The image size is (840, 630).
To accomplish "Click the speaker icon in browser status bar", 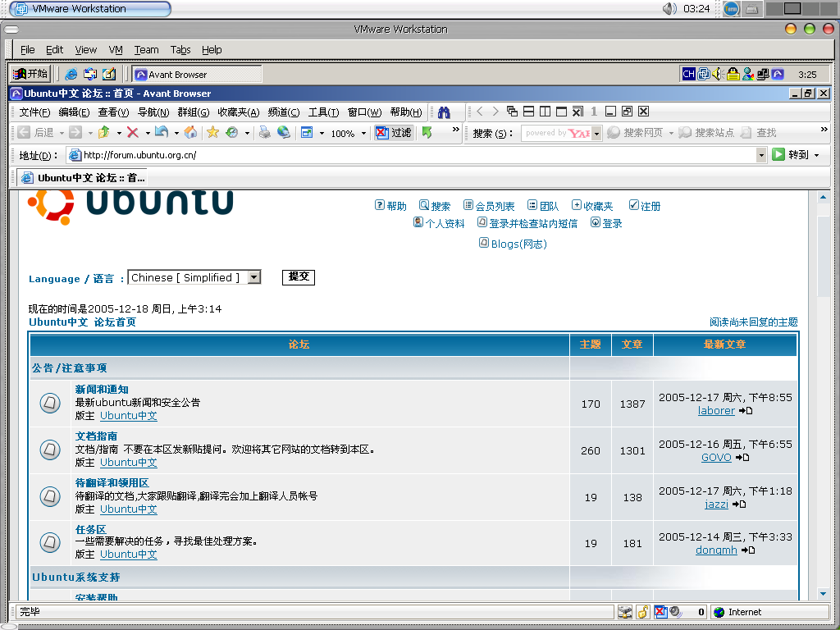I will click(x=676, y=612).
